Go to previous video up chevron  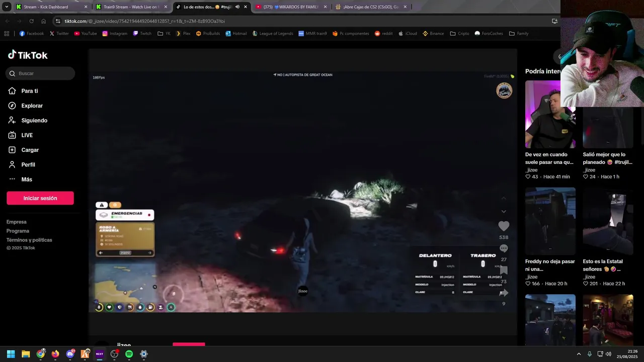pyautogui.click(x=504, y=198)
